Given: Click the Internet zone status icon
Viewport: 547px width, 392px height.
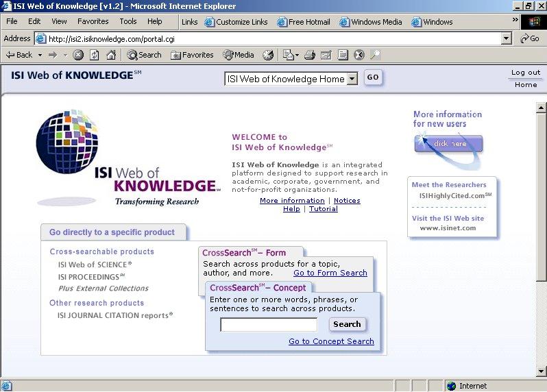Looking at the screenshot, I should click(452, 386).
